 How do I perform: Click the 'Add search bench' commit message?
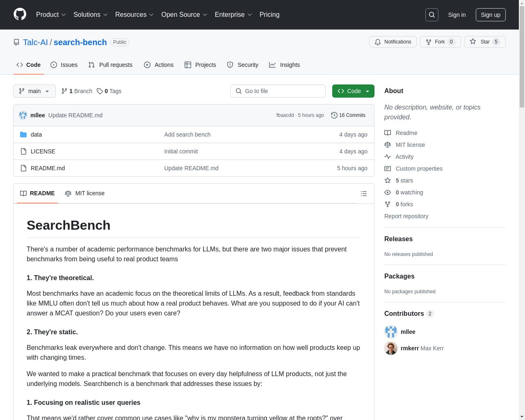coord(187,135)
